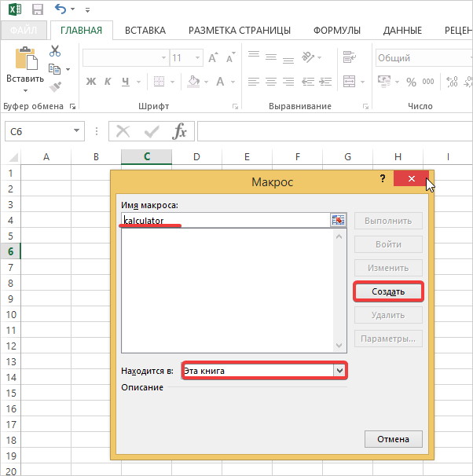Click the macro name input field
The image size is (473, 476).
[224, 221]
